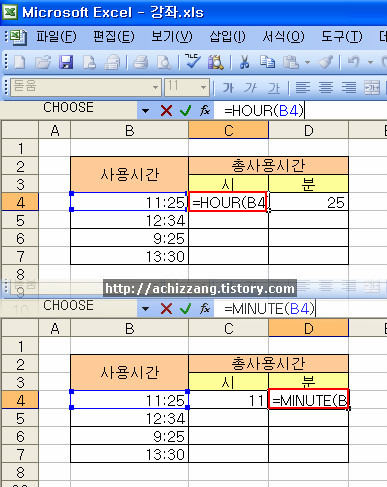Image resolution: width=387 pixels, height=487 pixels.
Task: Click the Permission document icon
Action: click(x=89, y=62)
